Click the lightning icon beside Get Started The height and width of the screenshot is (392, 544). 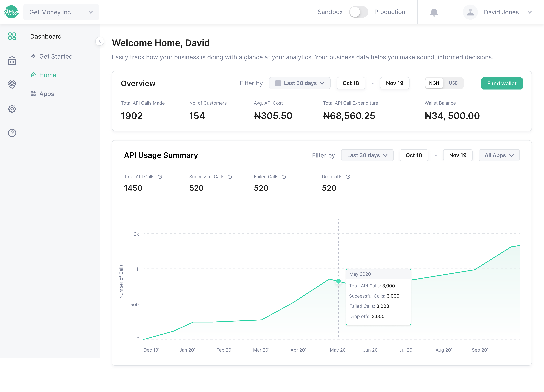tap(33, 56)
